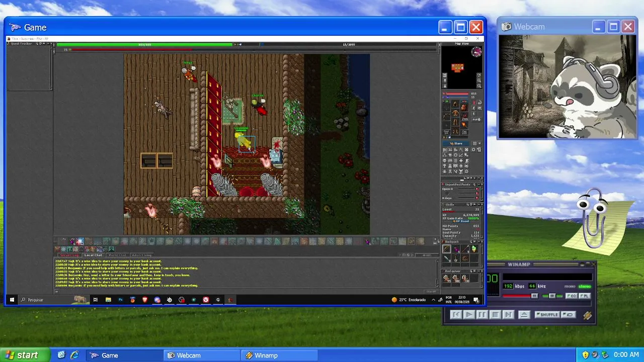Expand the hidden tray icons chevron

tap(434, 300)
